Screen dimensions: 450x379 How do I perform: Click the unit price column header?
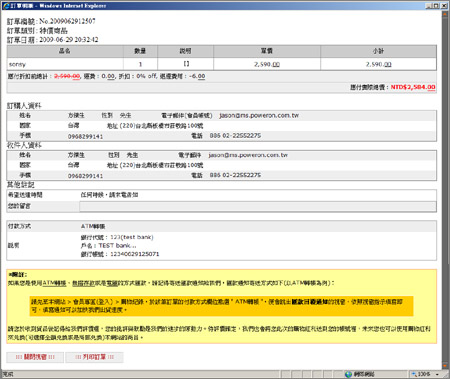click(x=267, y=51)
